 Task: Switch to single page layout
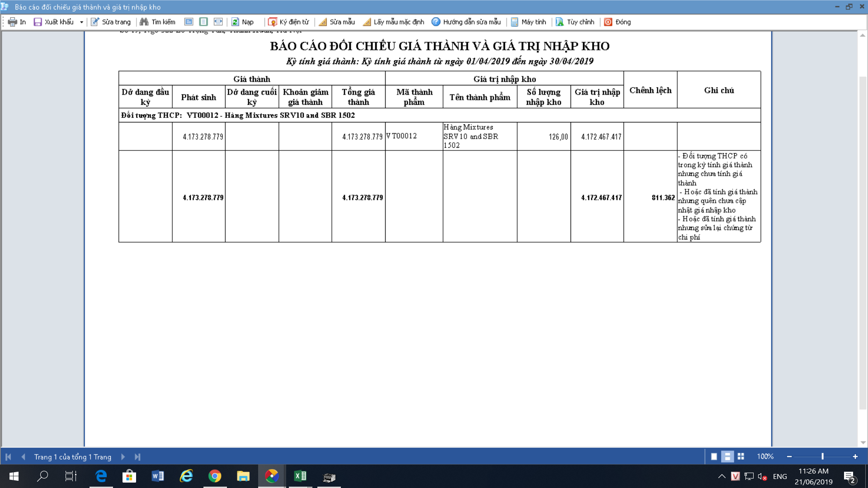tap(714, 456)
